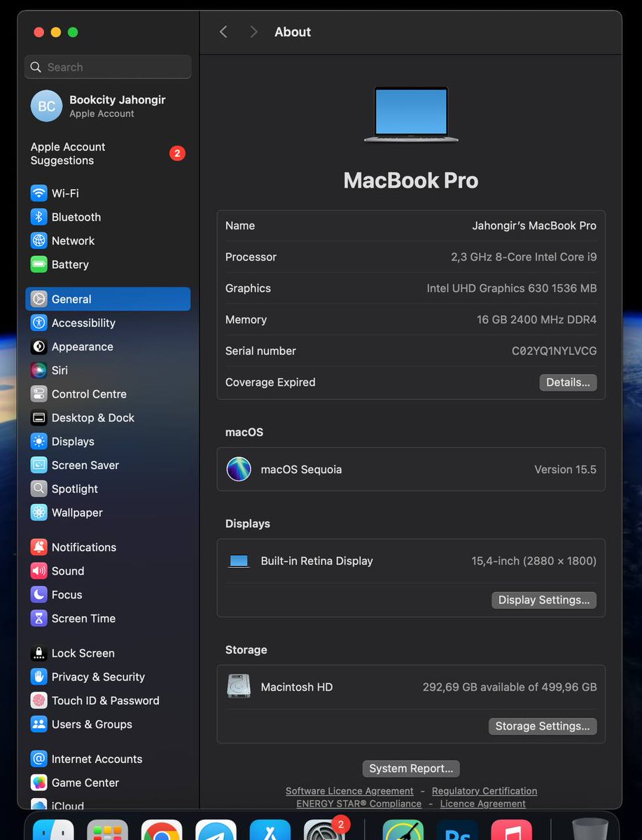642x840 pixels.
Task: Click the MacBook Pro laptop image
Action: pyautogui.click(x=411, y=114)
